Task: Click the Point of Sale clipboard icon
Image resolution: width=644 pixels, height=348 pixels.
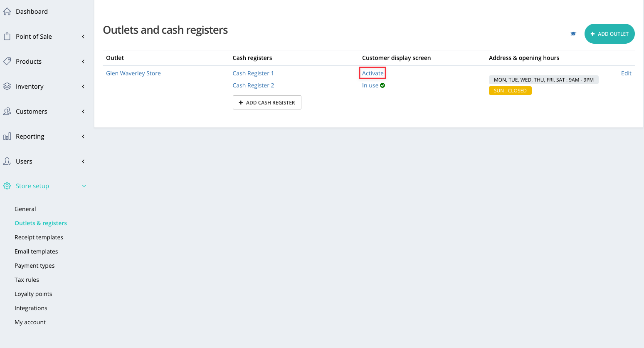Action: [7, 37]
